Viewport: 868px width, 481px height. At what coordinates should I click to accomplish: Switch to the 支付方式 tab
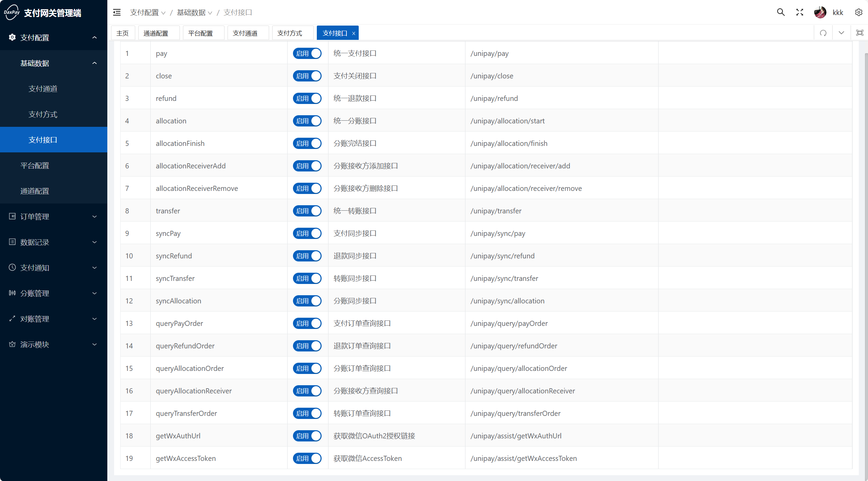point(293,33)
